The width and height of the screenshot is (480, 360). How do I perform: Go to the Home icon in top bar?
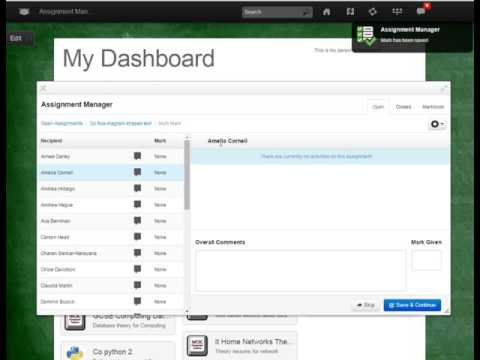point(326,12)
